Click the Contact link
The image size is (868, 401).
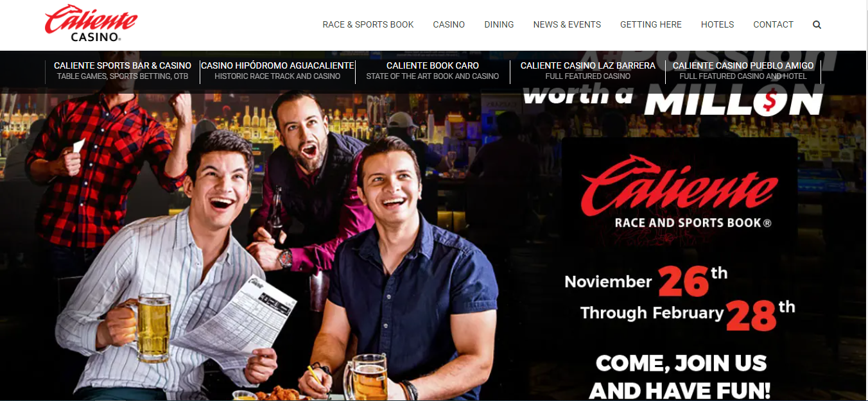coord(773,24)
